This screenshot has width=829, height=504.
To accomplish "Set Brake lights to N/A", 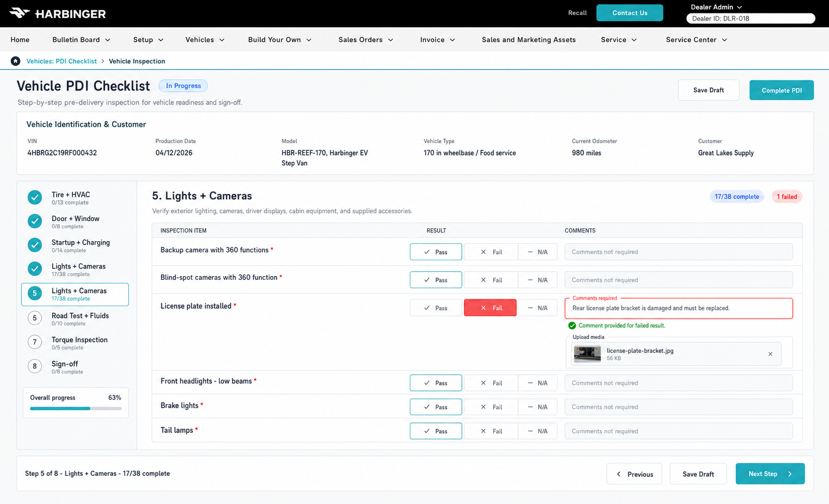I will (x=537, y=407).
